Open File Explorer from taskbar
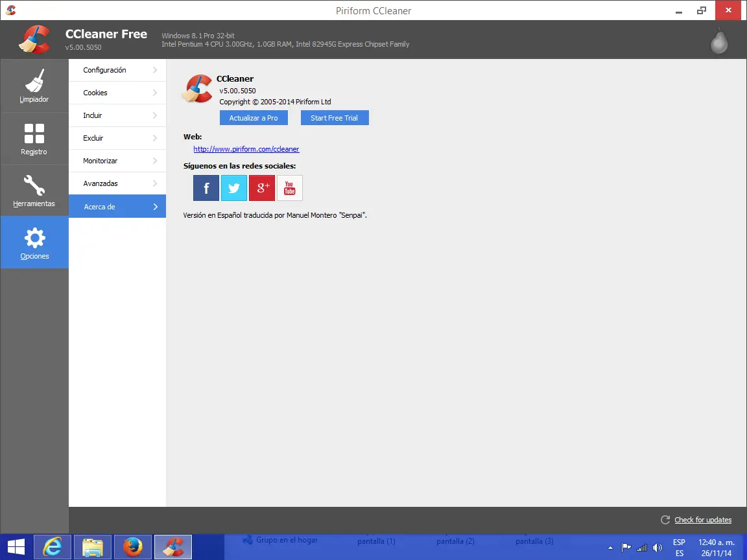The image size is (747, 560). click(93, 546)
